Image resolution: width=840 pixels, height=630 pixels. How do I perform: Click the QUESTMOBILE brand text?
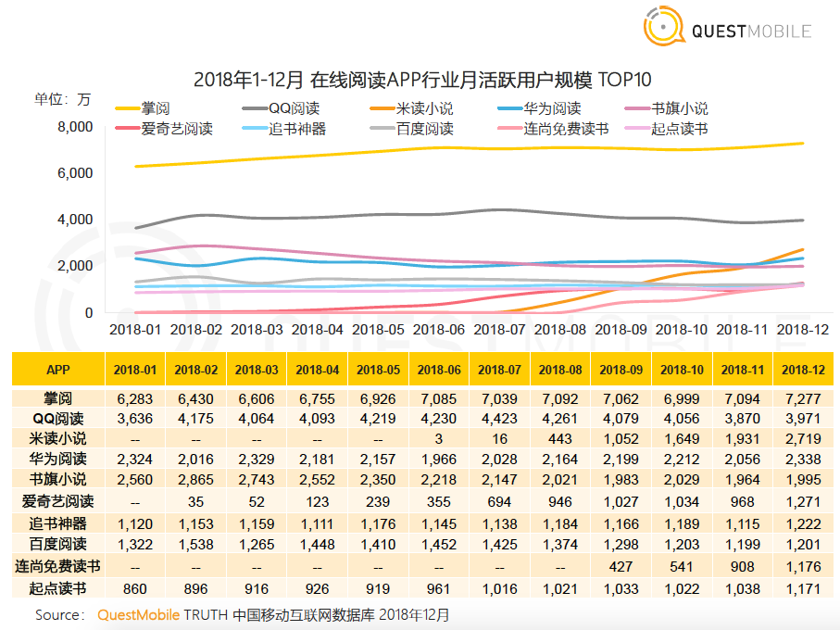pos(752,31)
